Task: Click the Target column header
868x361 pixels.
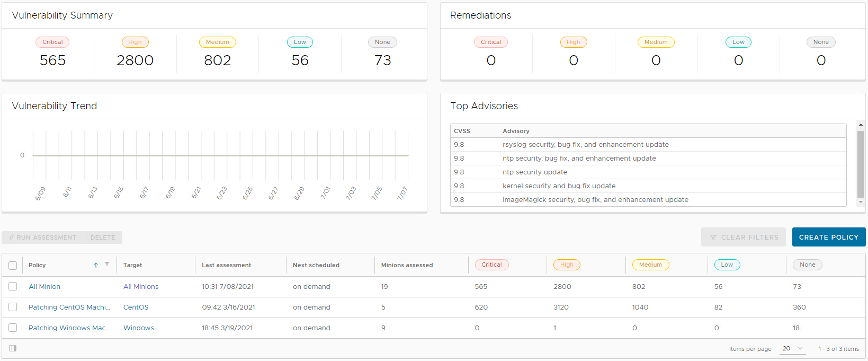Action: 133,265
